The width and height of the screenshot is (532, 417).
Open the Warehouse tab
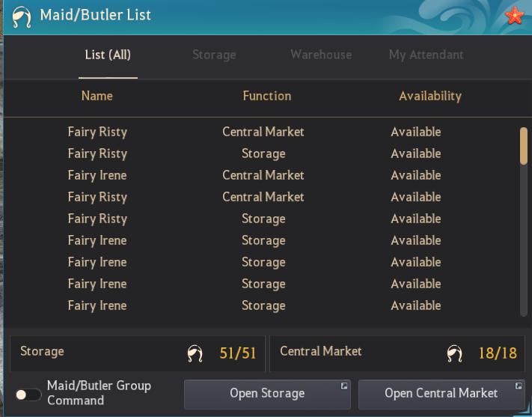[321, 55]
